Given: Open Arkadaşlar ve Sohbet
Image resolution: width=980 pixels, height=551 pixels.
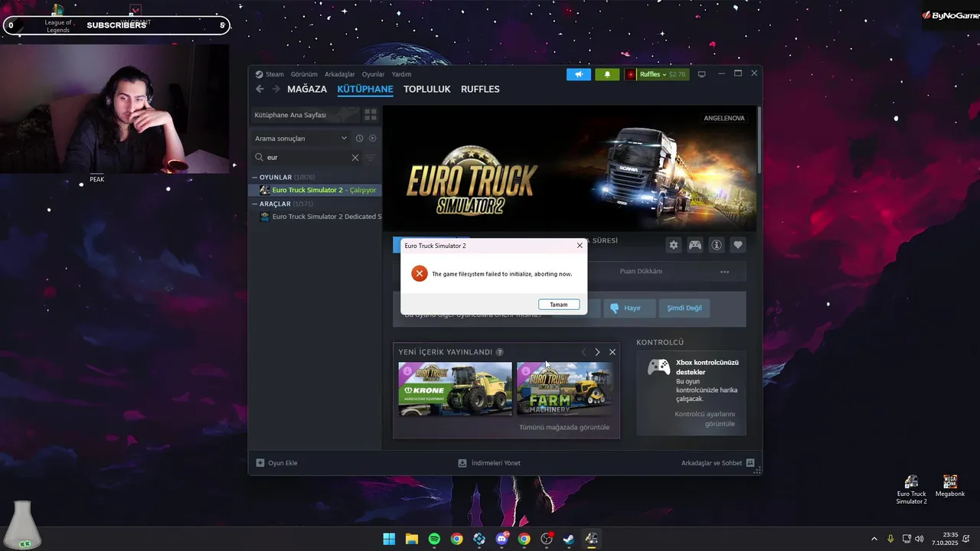Looking at the screenshot, I should [718, 463].
